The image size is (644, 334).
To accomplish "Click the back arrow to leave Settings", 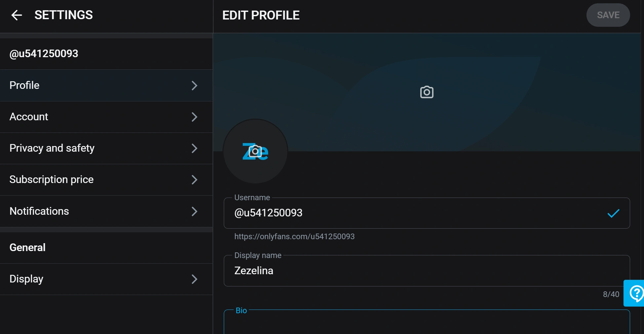I will tap(16, 15).
